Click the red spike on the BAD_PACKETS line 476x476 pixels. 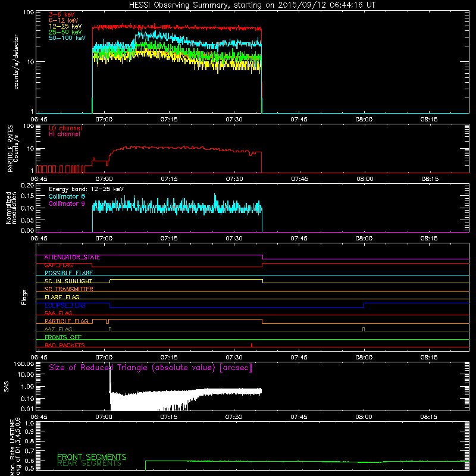(252, 345)
